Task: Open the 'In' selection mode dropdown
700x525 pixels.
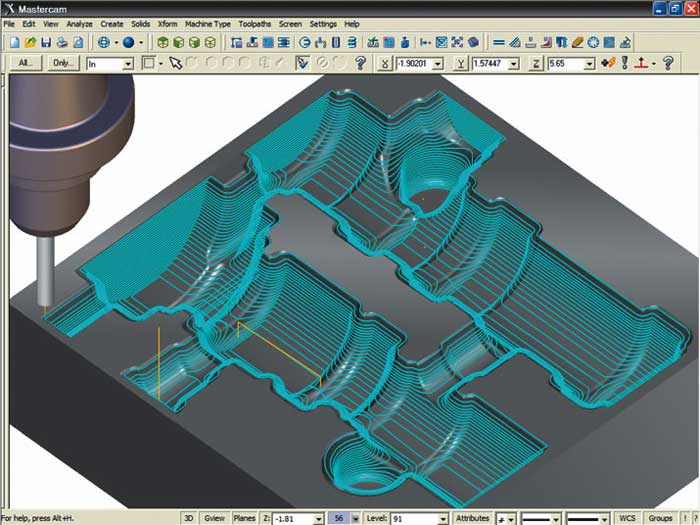Action: [128, 64]
